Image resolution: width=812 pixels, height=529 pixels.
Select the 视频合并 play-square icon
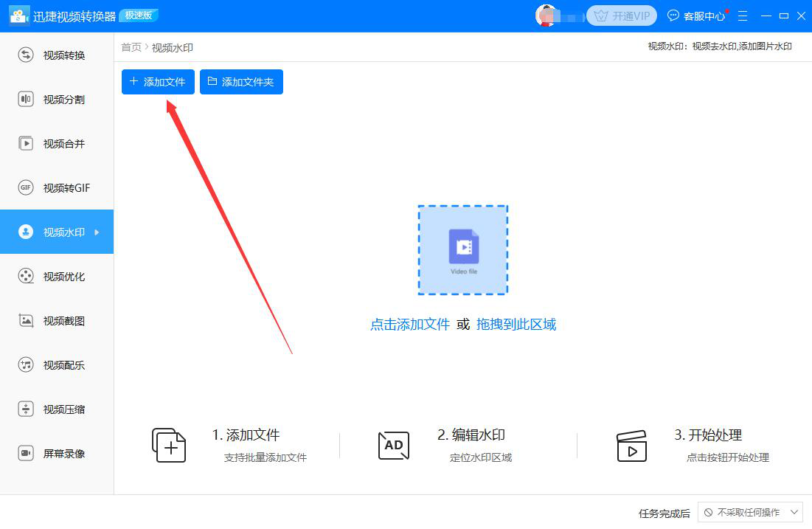(x=25, y=143)
